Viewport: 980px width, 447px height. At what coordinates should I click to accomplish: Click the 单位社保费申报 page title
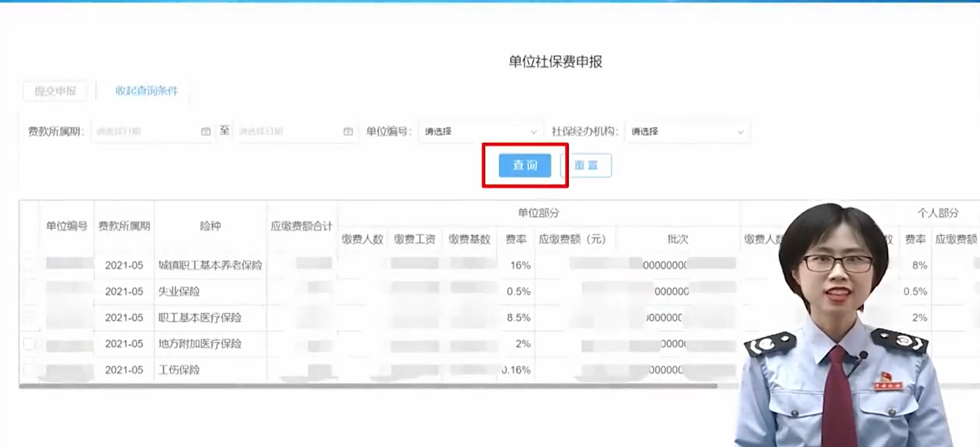(x=556, y=61)
